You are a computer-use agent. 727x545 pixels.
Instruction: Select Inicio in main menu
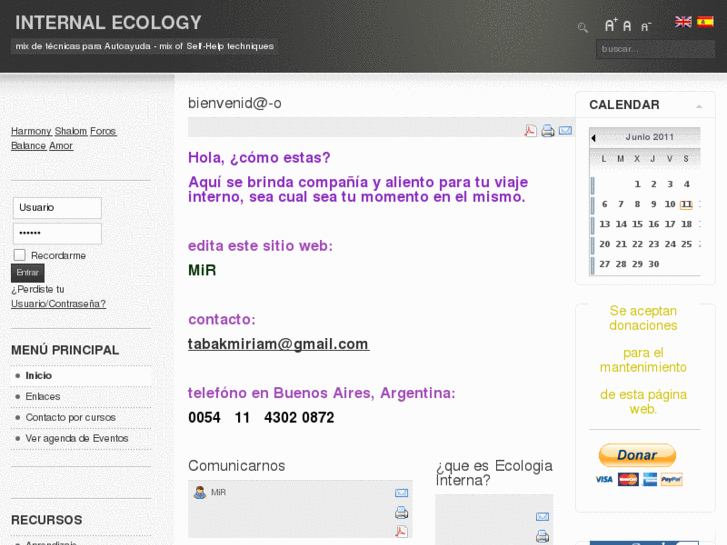pos(38,376)
